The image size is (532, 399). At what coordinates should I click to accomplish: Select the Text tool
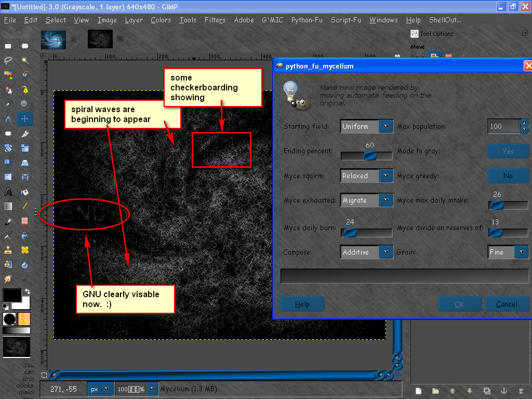pos(8,192)
